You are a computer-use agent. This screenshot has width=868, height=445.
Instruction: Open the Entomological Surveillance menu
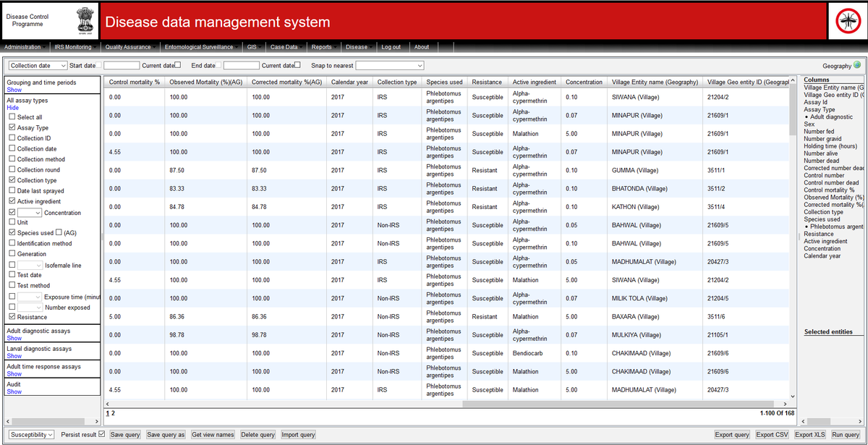[201, 47]
